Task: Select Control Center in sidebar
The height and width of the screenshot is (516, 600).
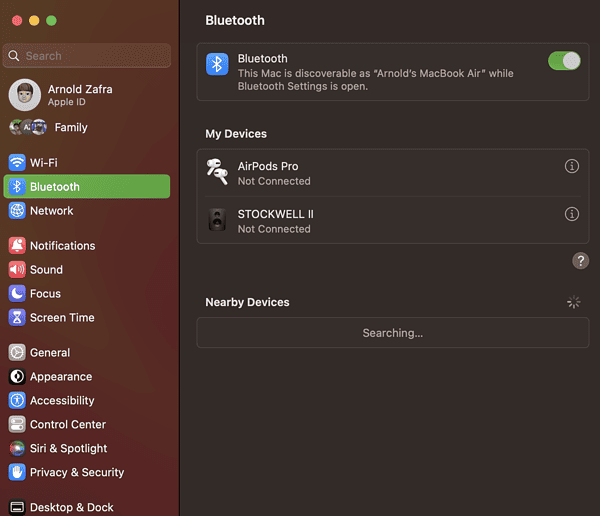Action: (x=67, y=425)
